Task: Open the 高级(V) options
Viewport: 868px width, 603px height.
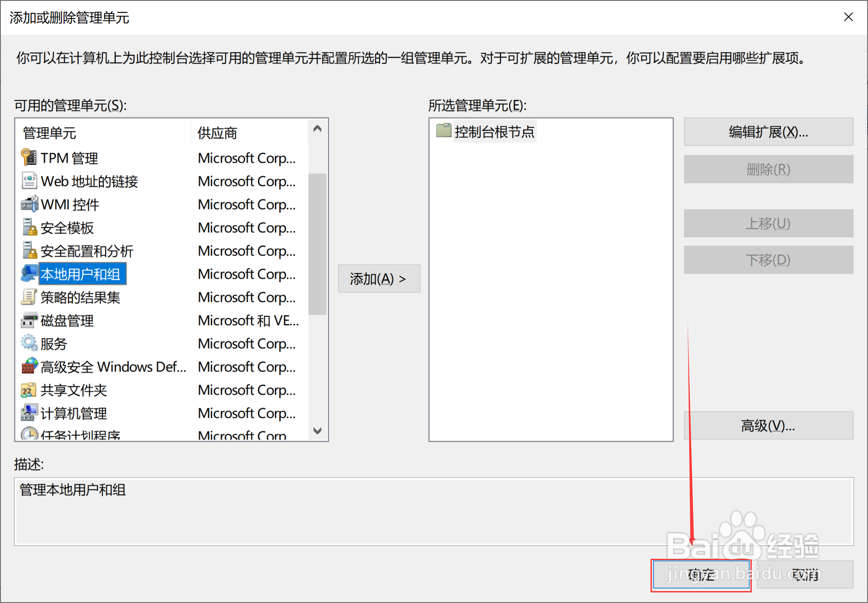Action: click(768, 425)
